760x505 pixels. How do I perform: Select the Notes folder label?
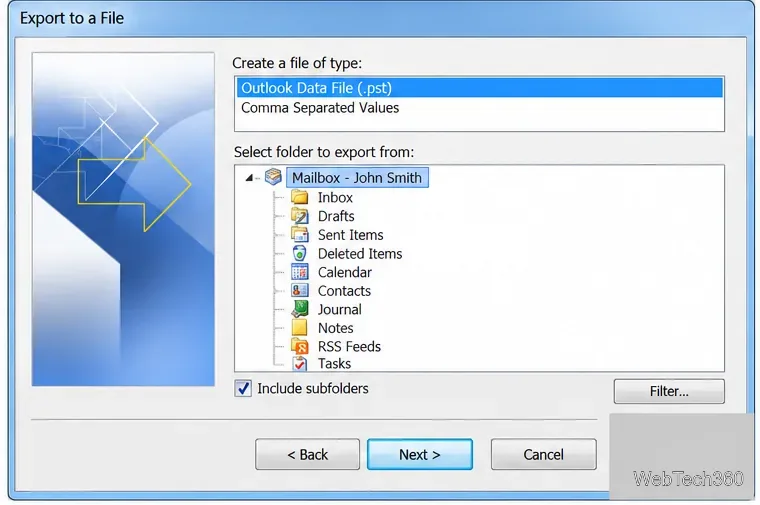335,328
